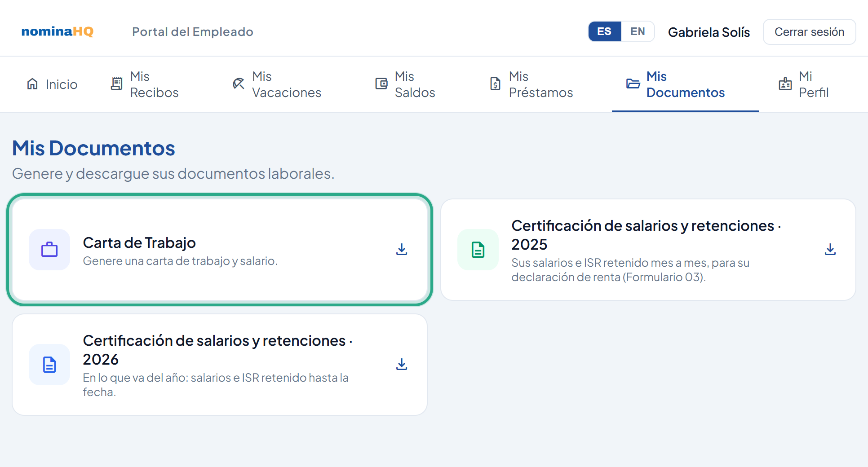Viewport: 868px width, 467px height.
Task: Click the nominaHQ logo
Action: 58,31
